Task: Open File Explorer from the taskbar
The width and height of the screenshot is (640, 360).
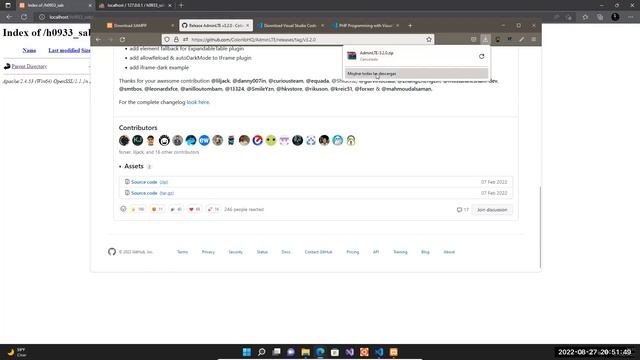Action: pos(305,352)
